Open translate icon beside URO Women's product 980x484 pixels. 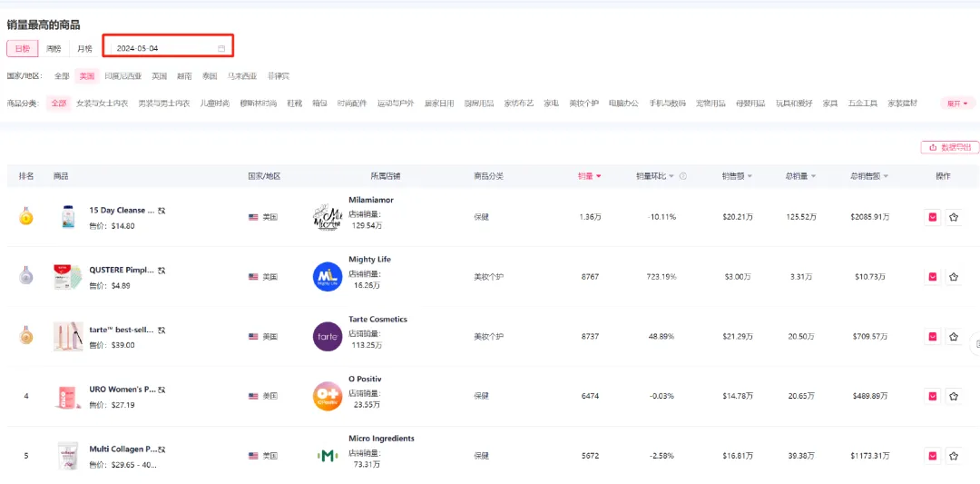pos(162,390)
